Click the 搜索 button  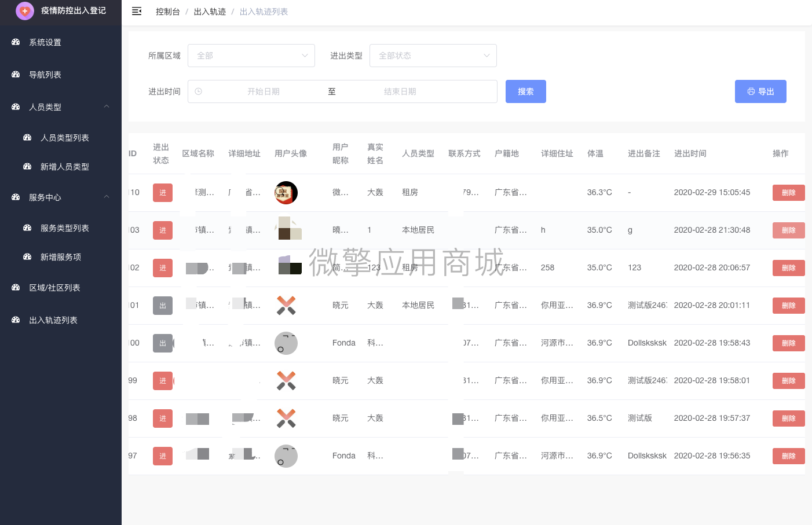[526, 91]
